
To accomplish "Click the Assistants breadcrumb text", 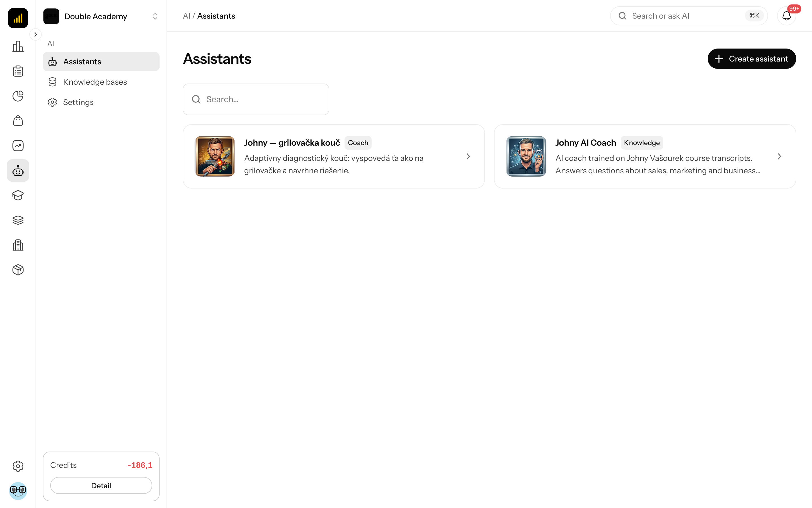I will tap(216, 16).
